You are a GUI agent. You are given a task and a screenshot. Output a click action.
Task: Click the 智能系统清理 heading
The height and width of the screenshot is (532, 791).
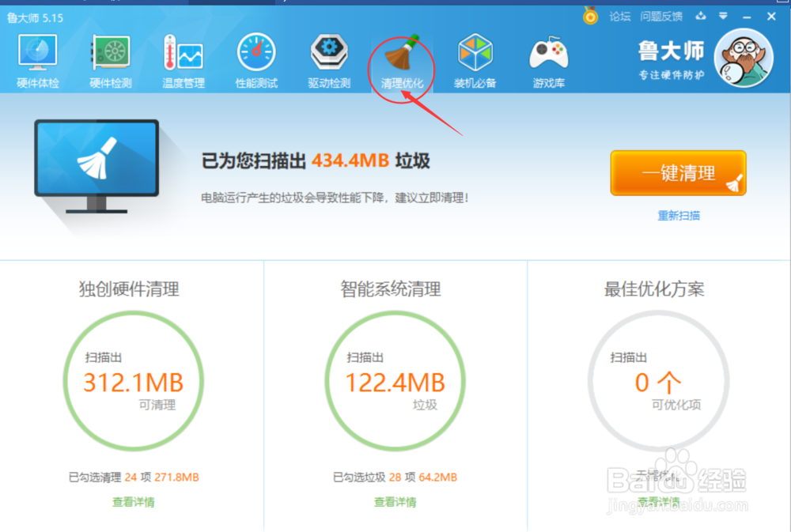coord(391,289)
